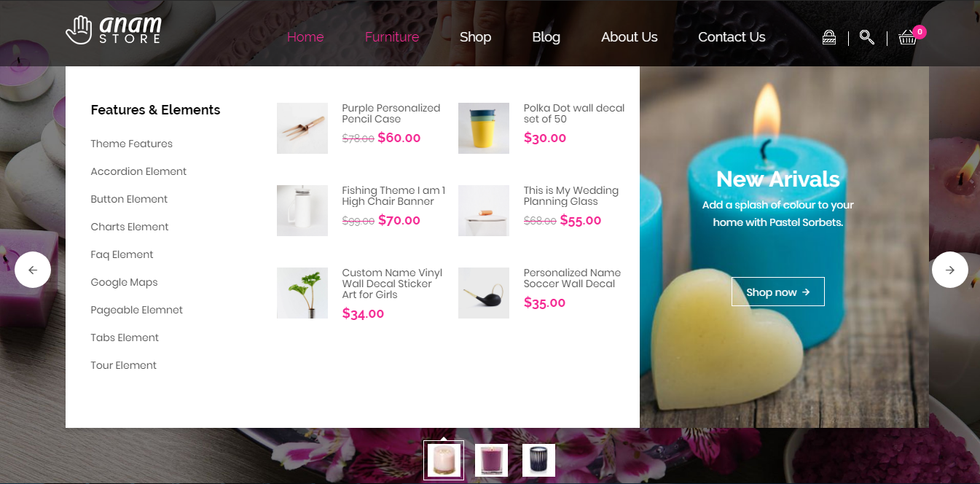This screenshot has width=980, height=484.
Task: Open Personalized Name Soccer Wall Decal
Action: click(572, 278)
